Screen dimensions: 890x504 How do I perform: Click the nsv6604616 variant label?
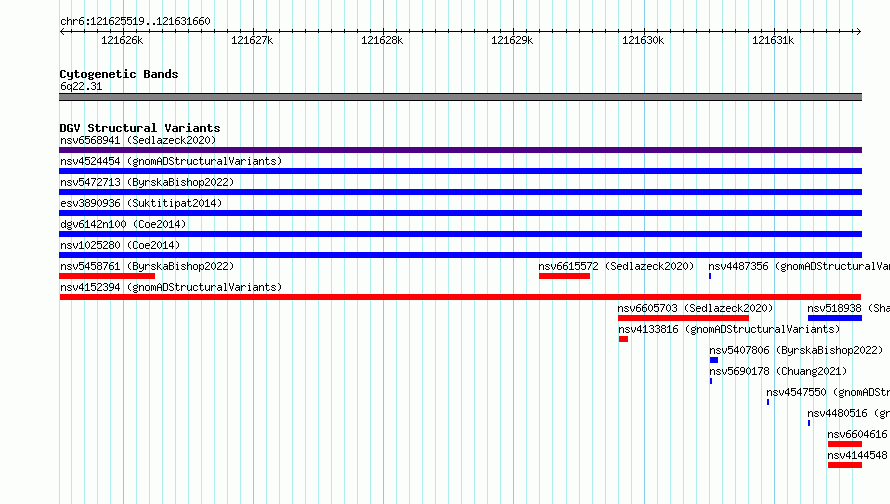tap(857, 434)
